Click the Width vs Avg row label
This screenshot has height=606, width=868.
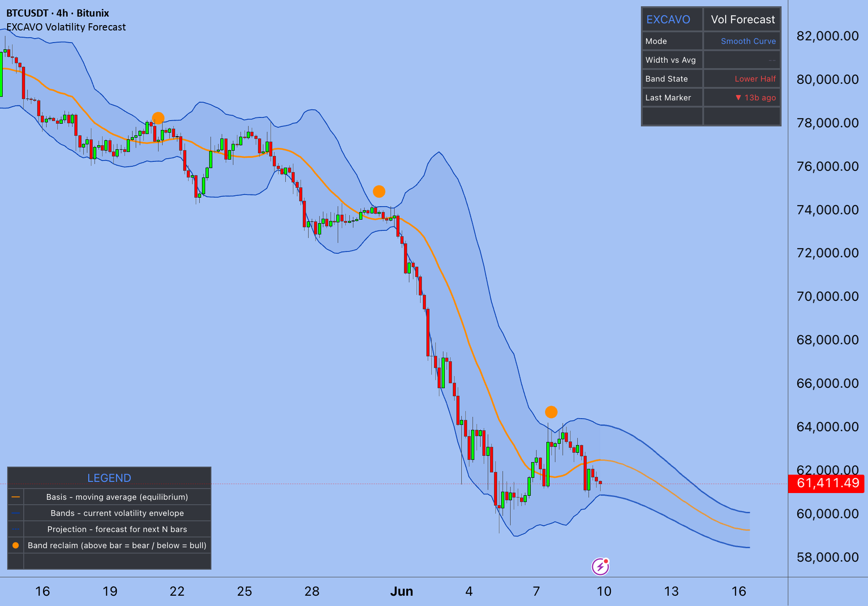(x=670, y=60)
